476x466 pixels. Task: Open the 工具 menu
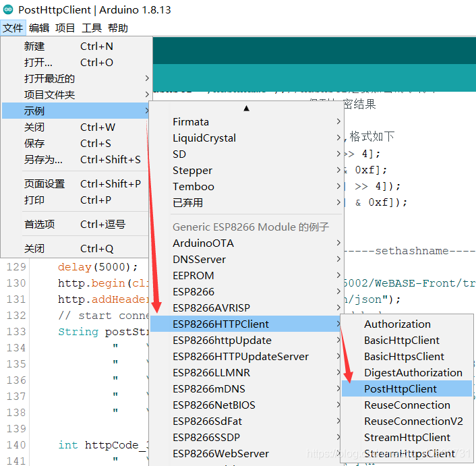tap(92, 28)
